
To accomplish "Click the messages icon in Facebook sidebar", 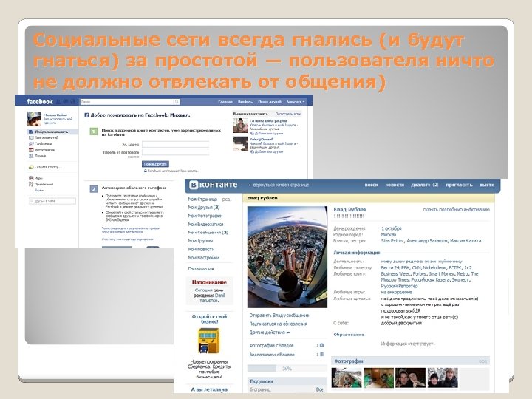I will coord(31,144).
